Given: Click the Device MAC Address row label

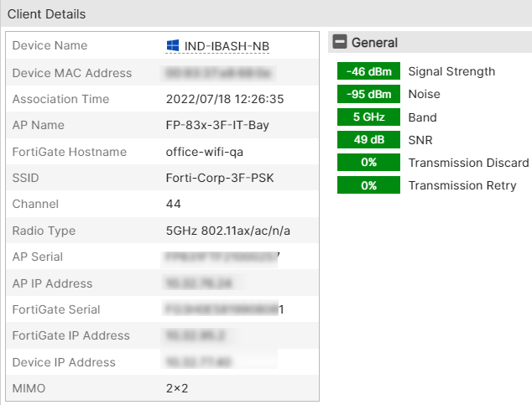Looking at the screenshot, I should pos(72,73).
